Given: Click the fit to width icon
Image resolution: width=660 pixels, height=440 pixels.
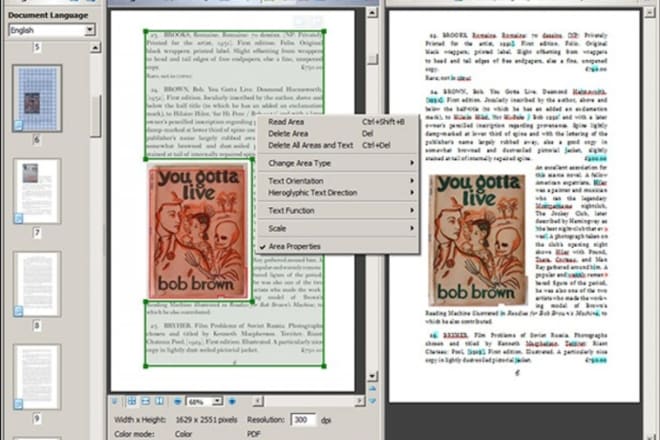Looking at the screenshot, I should click(146, 401).
